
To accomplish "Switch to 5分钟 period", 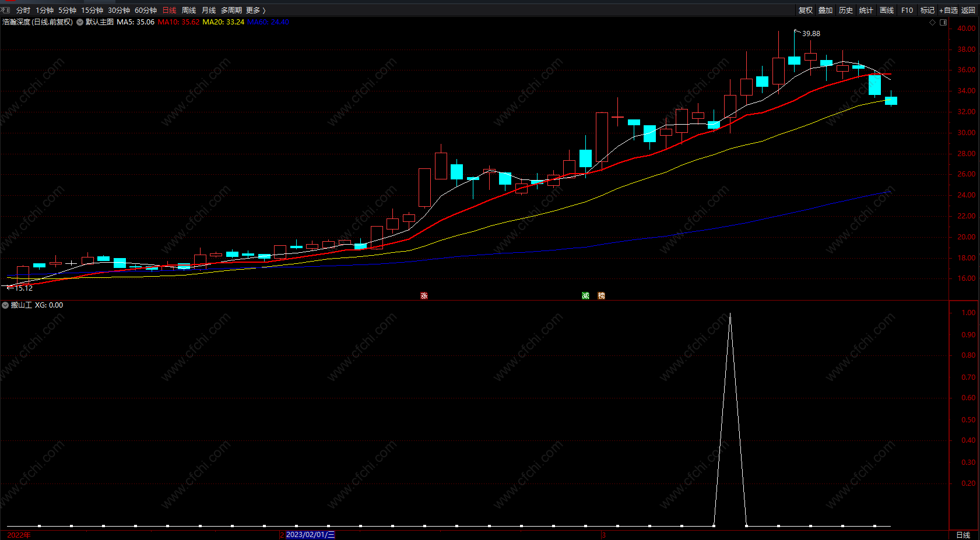I will [x=67, y=10].
